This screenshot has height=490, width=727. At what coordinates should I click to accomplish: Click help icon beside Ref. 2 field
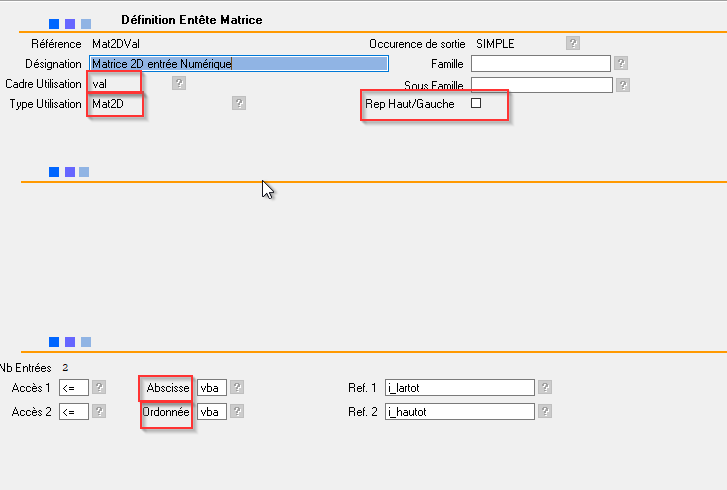click(x=545, y=411)
